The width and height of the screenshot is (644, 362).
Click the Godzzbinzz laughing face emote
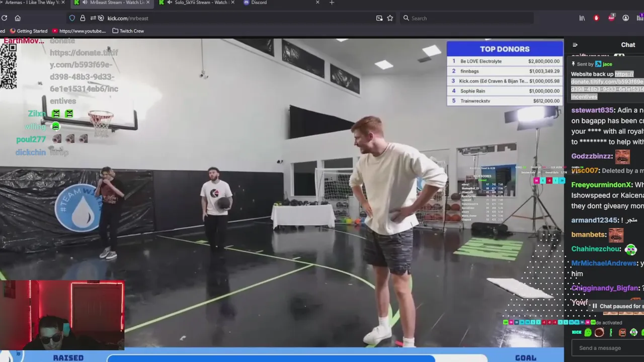click(x=622, y=156)
